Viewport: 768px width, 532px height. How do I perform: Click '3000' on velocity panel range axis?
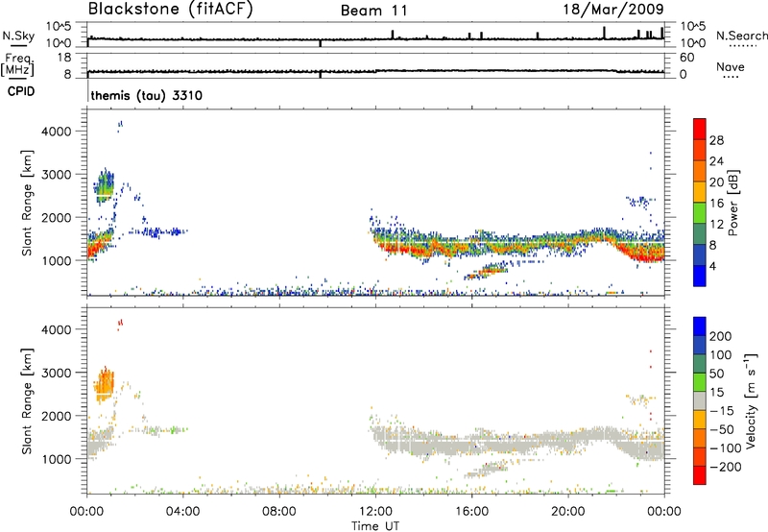point(57,373)
